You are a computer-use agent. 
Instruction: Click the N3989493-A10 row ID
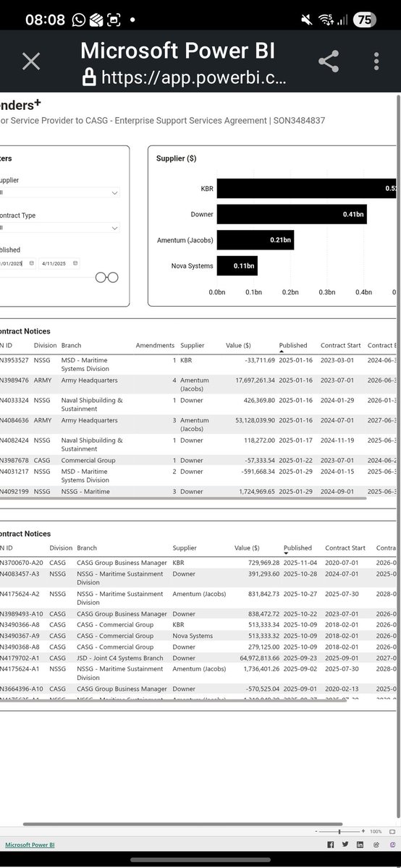22,614
